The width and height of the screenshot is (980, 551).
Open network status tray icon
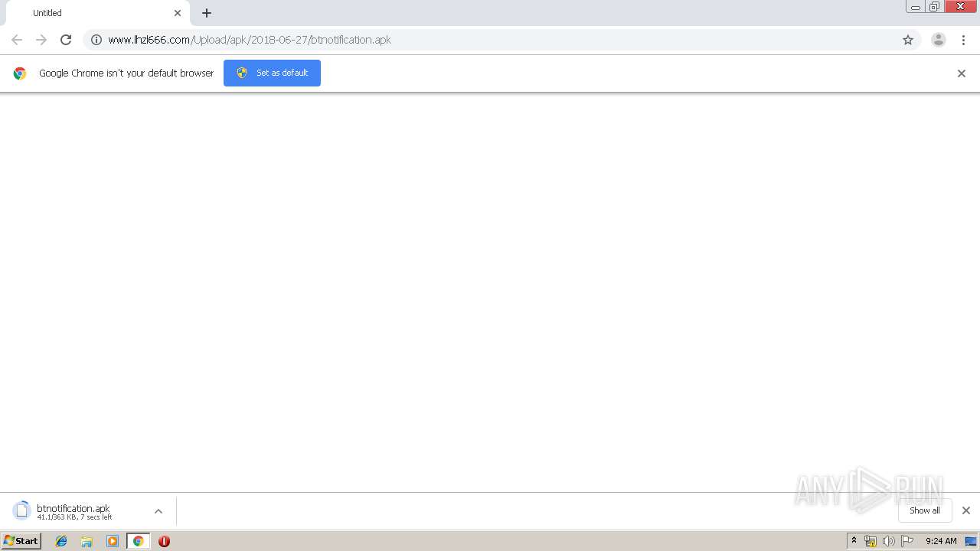point(871,541)
